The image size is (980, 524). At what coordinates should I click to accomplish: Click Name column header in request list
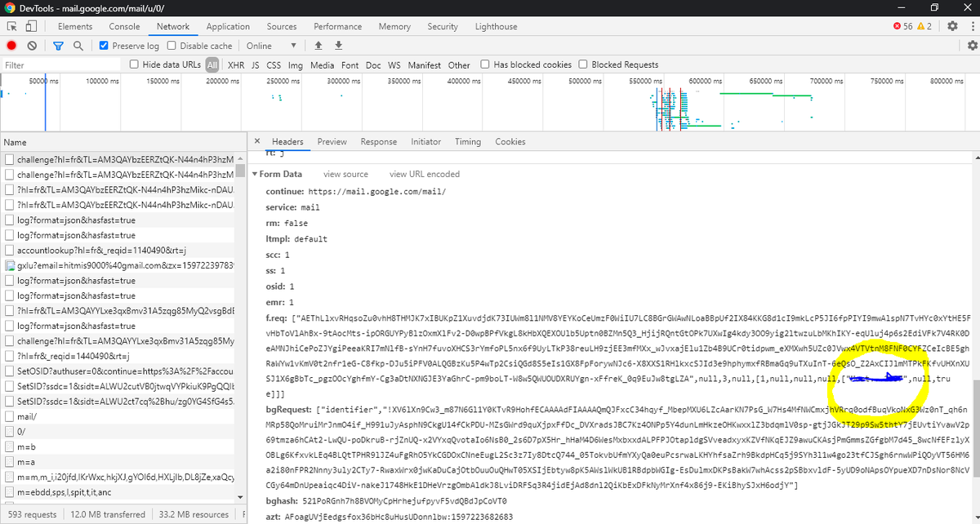(118, 142)
